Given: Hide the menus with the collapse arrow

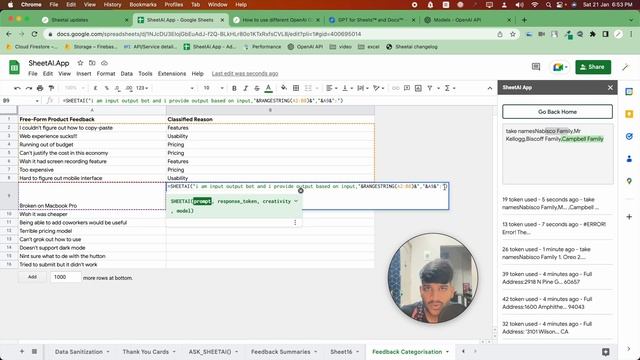Looking at the screenshot, I should click(x=490, y=88).
